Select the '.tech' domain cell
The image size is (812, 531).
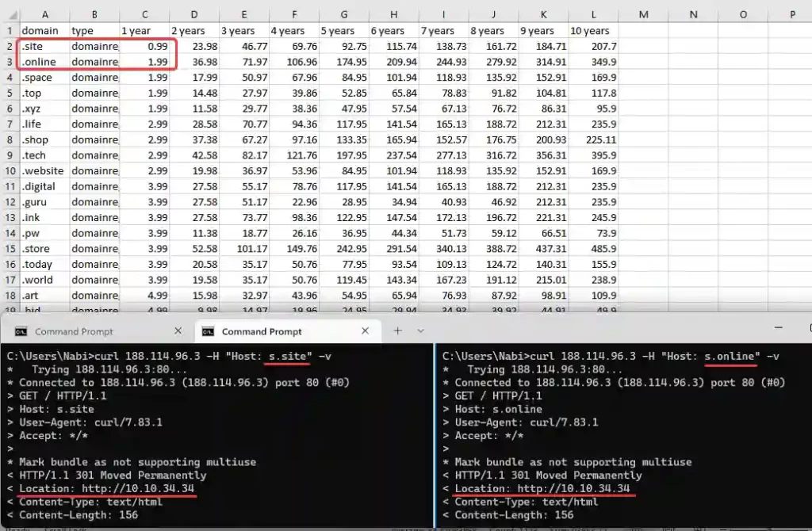click(44, 155)
